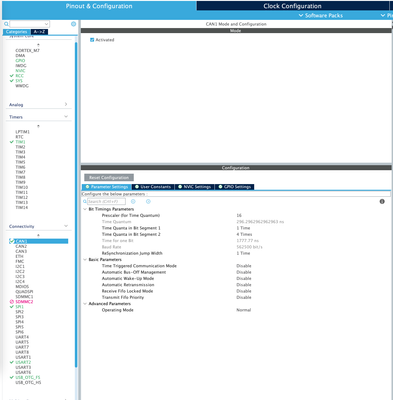Expand the Analog category
Image resolution: width=393 pixels, height=400 pixels.
click(66, 104)
